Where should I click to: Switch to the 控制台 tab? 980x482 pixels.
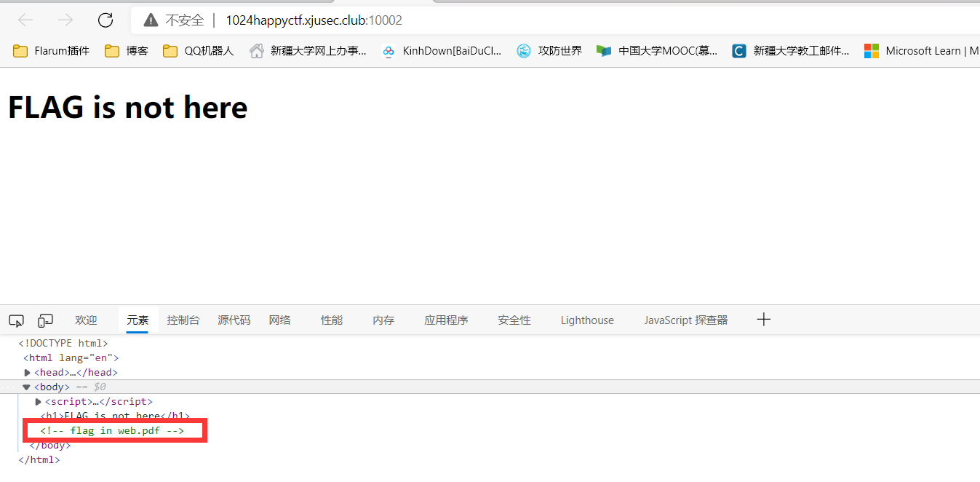tap(183, 320)
